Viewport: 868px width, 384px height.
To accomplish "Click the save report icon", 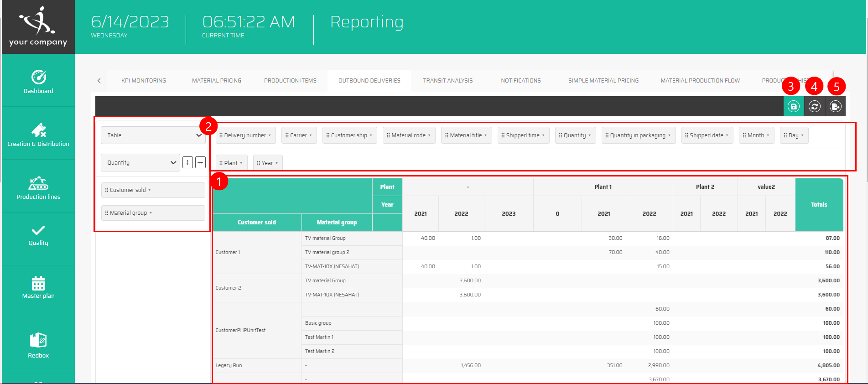I will point(794,107).
